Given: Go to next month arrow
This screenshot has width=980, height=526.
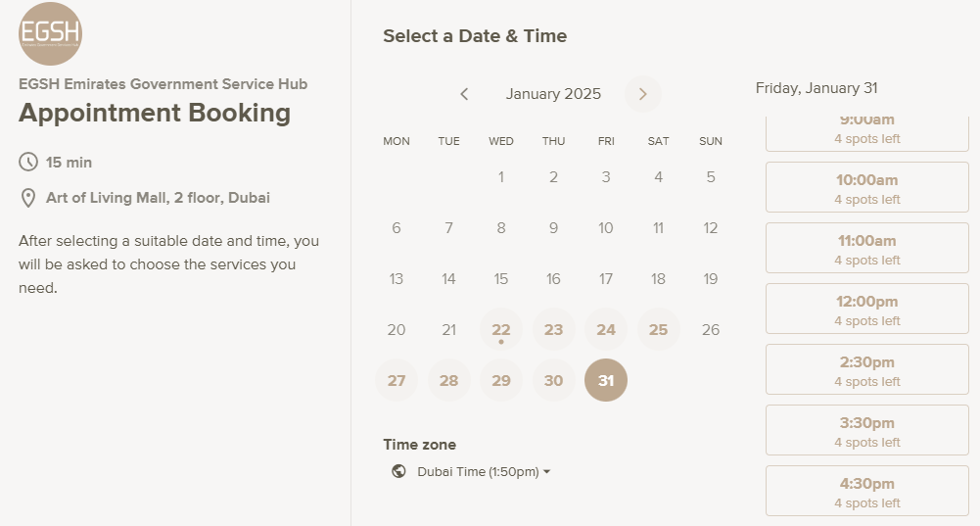Looking at the screenshot, I should coord(642,94).
